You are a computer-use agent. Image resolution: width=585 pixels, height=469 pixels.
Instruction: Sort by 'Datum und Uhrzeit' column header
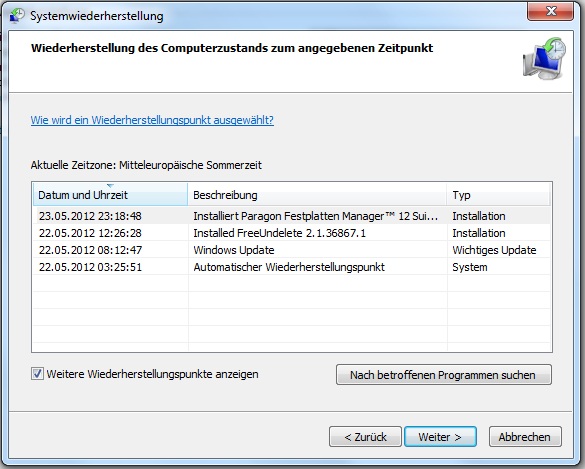[x=110, y=195]
